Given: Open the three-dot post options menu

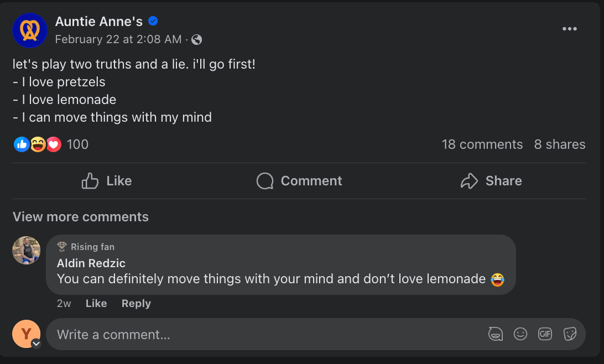Looking at the screenshot, I should [x=569, y=29].
